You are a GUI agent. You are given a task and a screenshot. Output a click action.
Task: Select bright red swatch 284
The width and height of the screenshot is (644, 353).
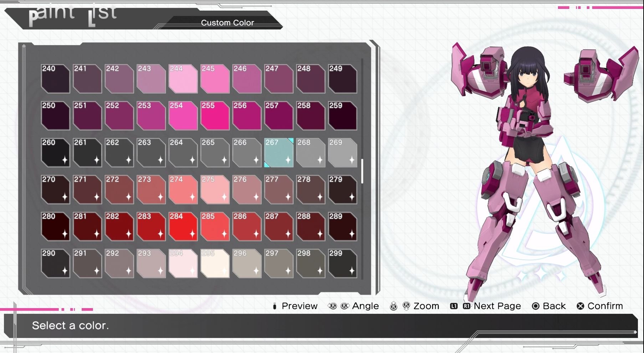click(x=183, y=226)
